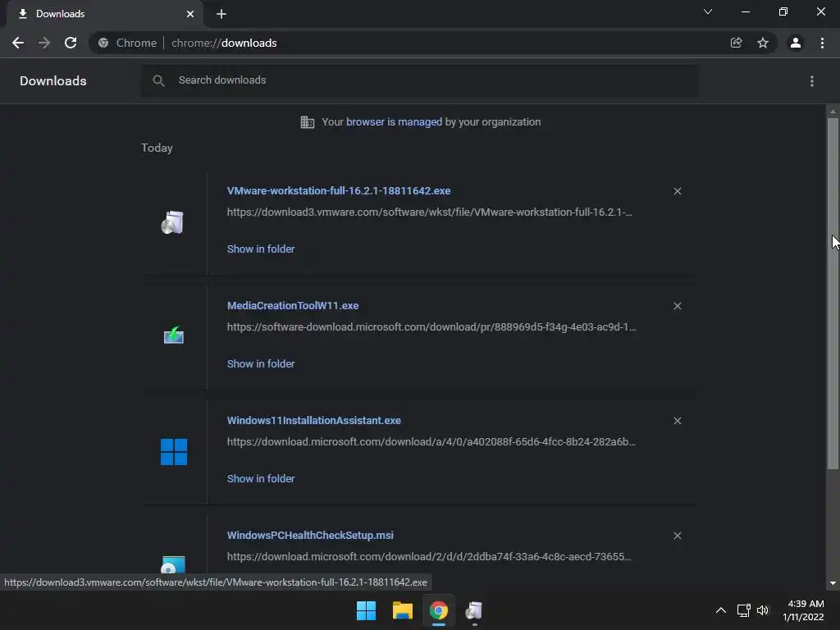Image resolution: width=840 pixels, height=630 pixels.
Task: Click the Windows 11 Installation Assistant logo icon
Action: pyautogui.click(x=174, y=452)
